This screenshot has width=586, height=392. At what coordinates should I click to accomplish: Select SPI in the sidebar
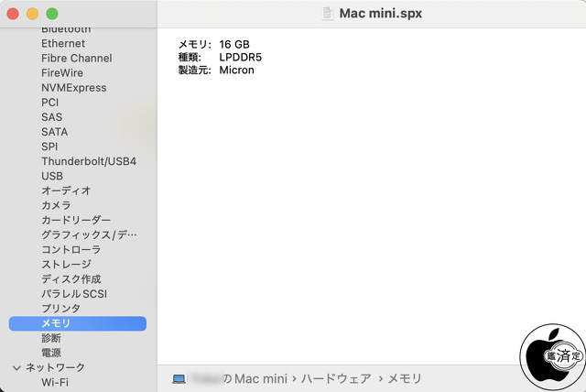point(49,147)
